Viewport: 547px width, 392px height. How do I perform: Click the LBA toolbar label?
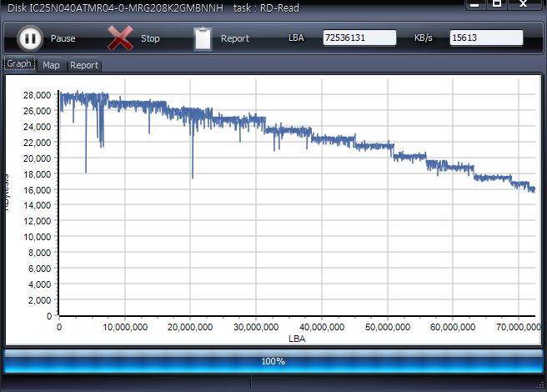point(296,38)
